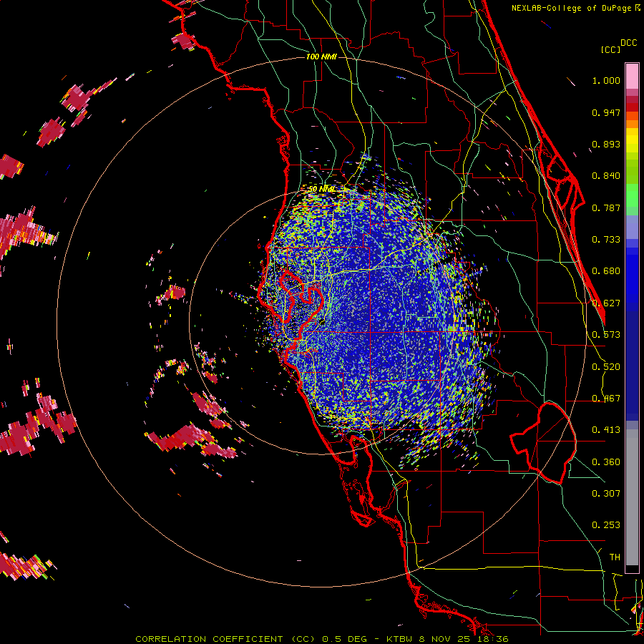Click the [CC] units label
This screenshot has height=644, width=644.
point(610,49)
